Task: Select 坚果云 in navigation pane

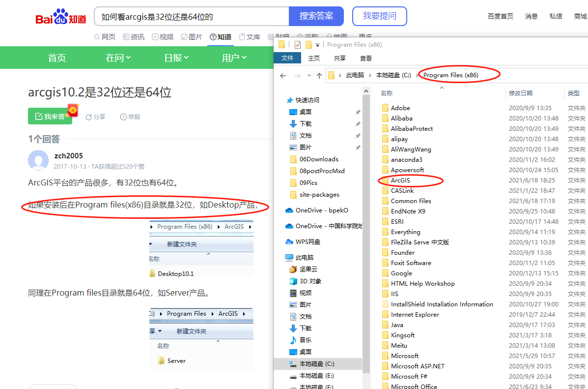Action: [x=304, y=269]
